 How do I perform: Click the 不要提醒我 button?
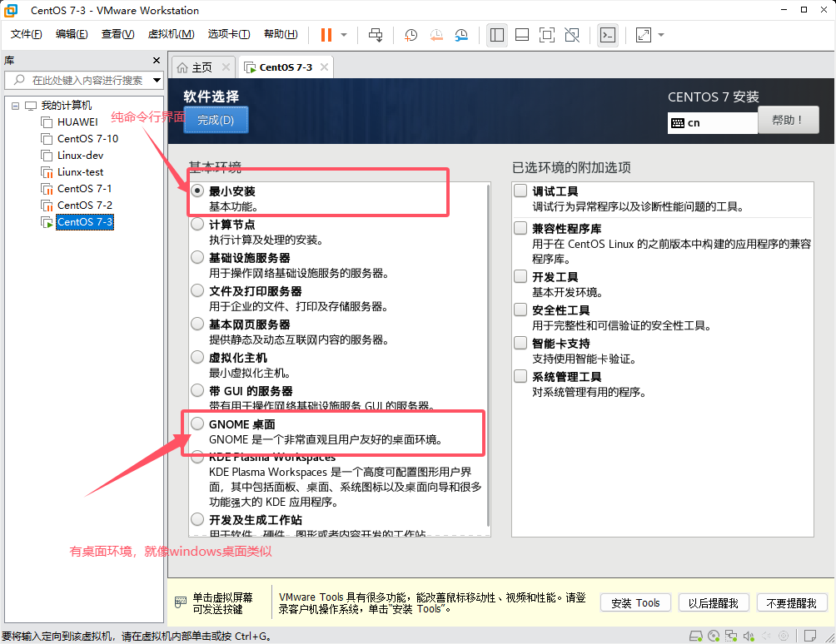click(x=792, y=603)
